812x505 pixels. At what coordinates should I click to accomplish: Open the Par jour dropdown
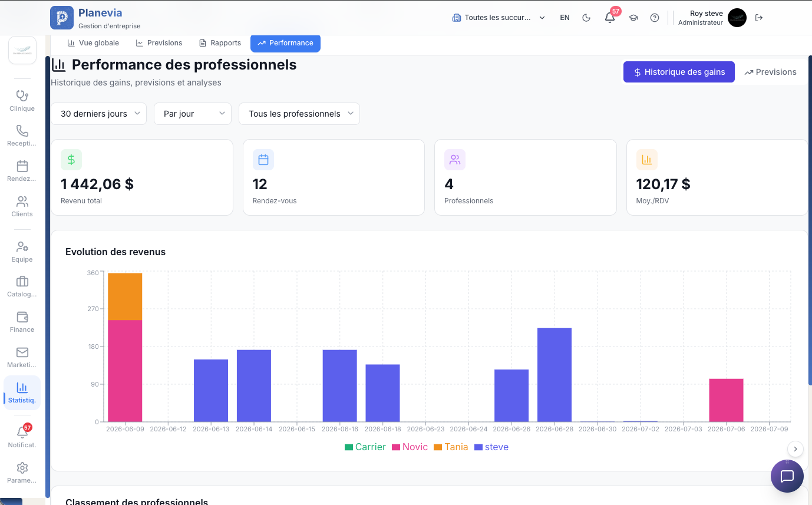(193, 114)
